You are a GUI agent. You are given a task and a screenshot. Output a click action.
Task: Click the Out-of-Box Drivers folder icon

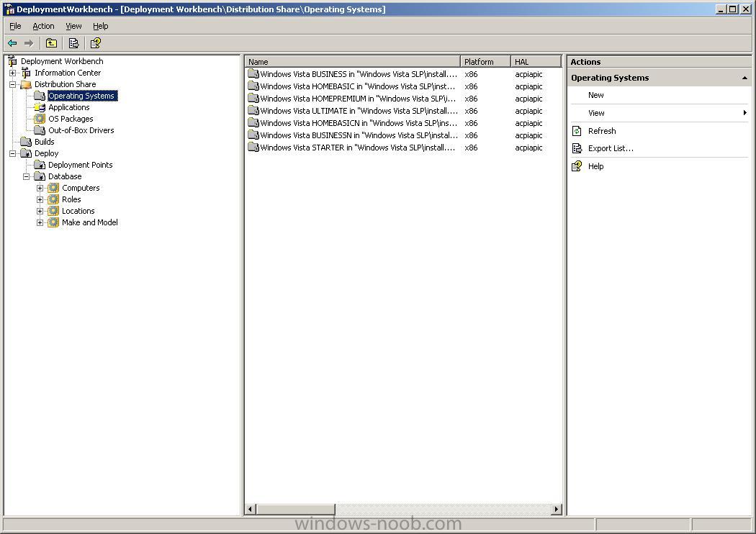point(40,130)
